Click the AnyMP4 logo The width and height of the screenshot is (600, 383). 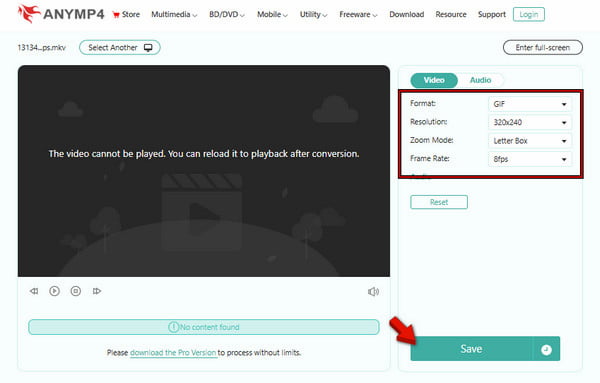[61, 14]
